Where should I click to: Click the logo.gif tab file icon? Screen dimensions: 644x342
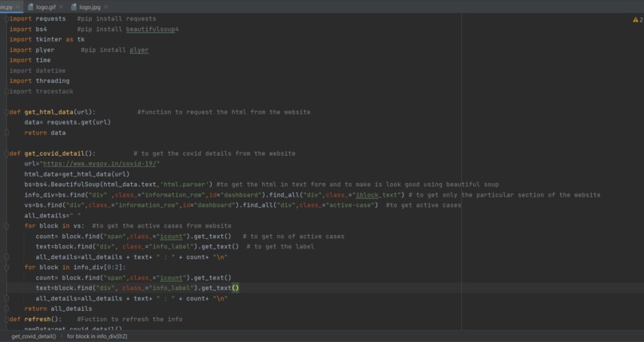[31, 7]
